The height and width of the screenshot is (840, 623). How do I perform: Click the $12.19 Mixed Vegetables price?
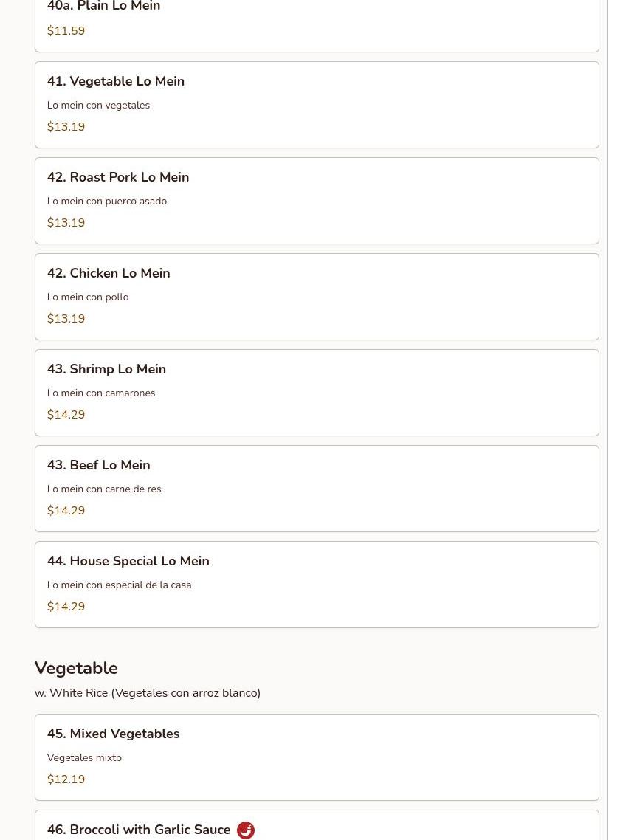click(x=66, y=779)
